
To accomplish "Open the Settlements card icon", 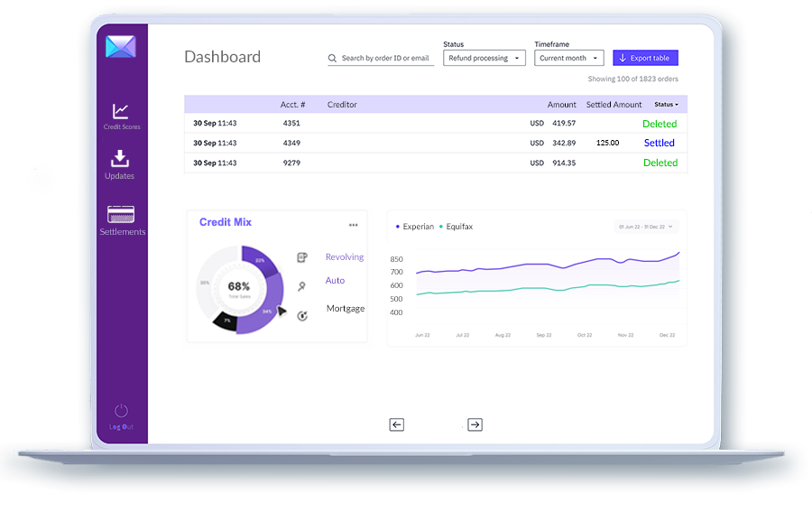I will coord(121,214).
